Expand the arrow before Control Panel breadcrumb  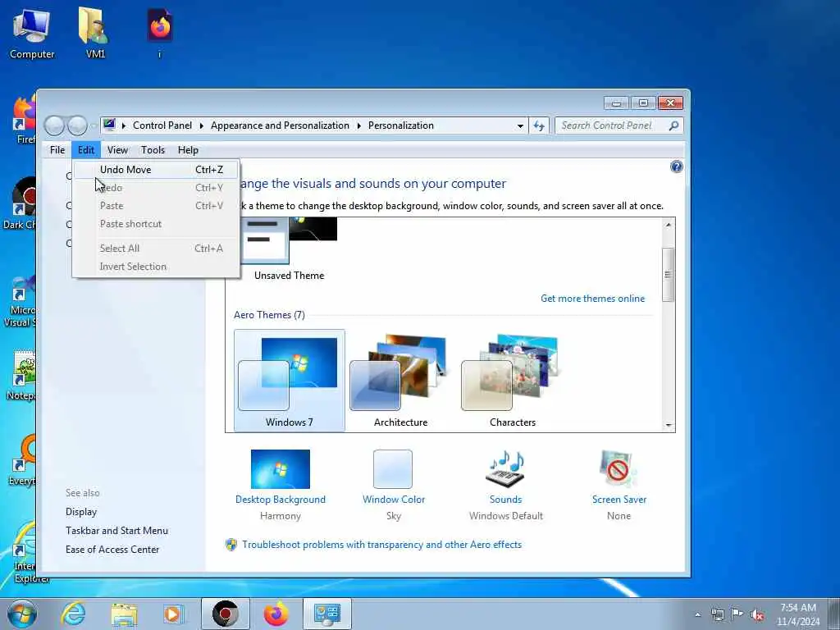pos(124,126)
